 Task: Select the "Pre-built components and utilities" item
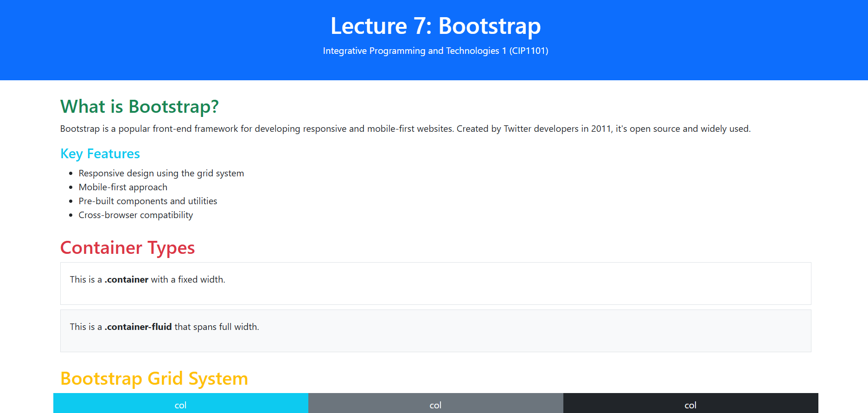pyautogui.click(x=147, y=201)
